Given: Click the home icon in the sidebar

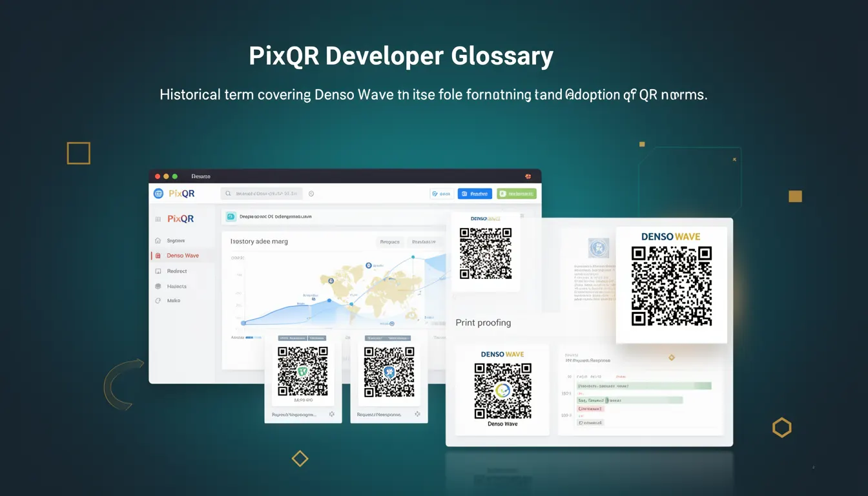Looking at the screenshot, I should (158, 240).
